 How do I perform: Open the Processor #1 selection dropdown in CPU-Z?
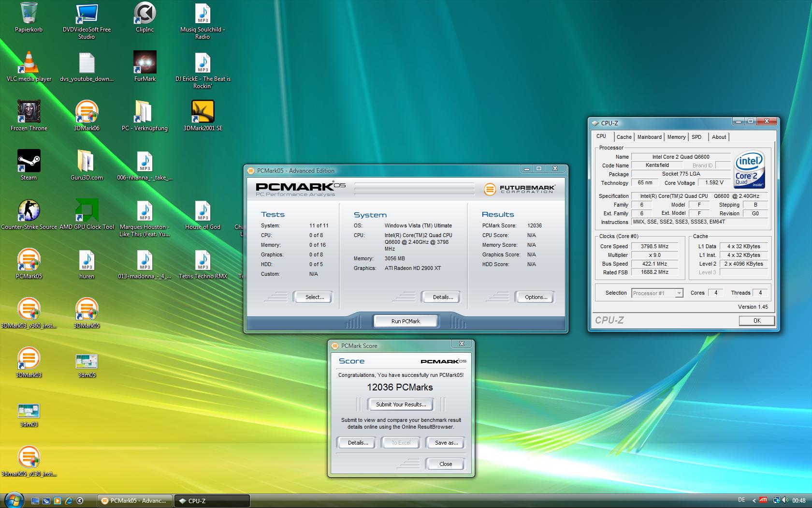pos(657,293)
